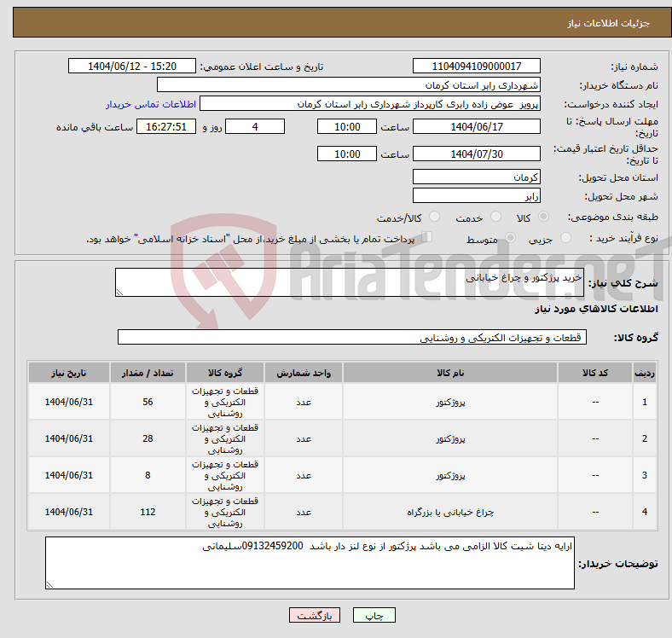Click the واحد شمارش column header

pos(304,373)
